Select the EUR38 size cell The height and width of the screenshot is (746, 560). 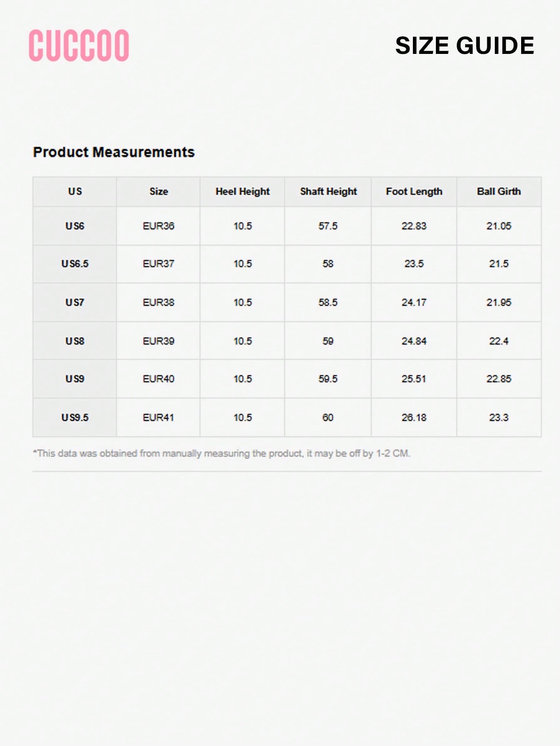[158, 303]
